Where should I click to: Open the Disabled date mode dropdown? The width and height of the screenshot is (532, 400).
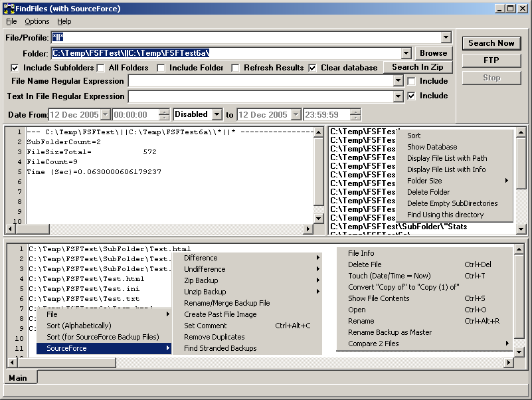click(217, 114)
